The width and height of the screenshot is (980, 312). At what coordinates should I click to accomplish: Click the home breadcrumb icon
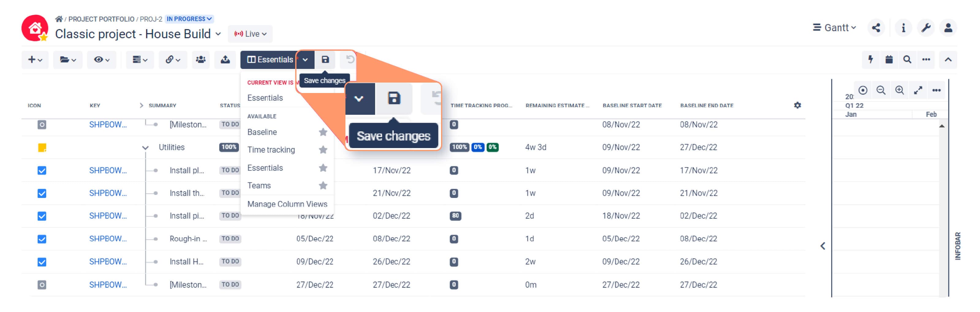click(58, 19)
